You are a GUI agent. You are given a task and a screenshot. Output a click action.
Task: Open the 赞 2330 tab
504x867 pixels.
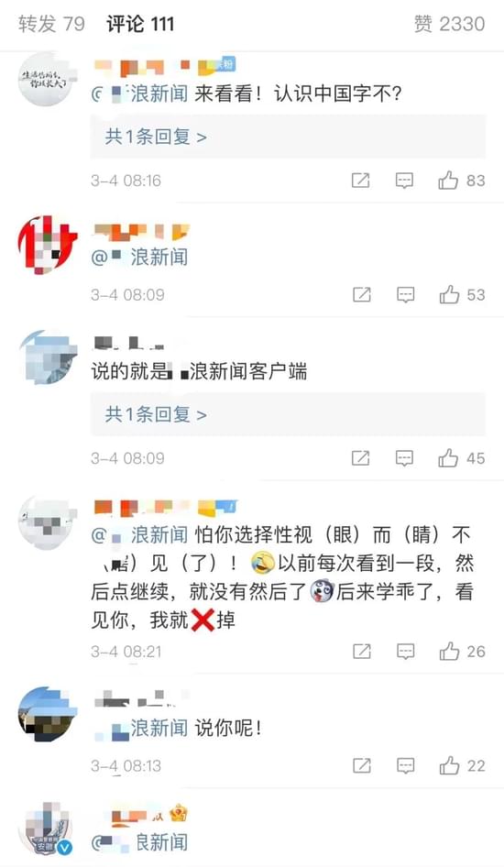(449, 24)
